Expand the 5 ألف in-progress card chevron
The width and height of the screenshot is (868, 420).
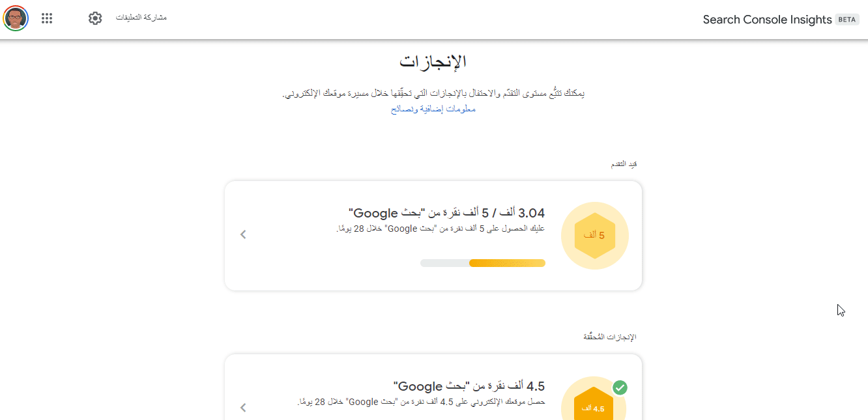click(243, 234)
